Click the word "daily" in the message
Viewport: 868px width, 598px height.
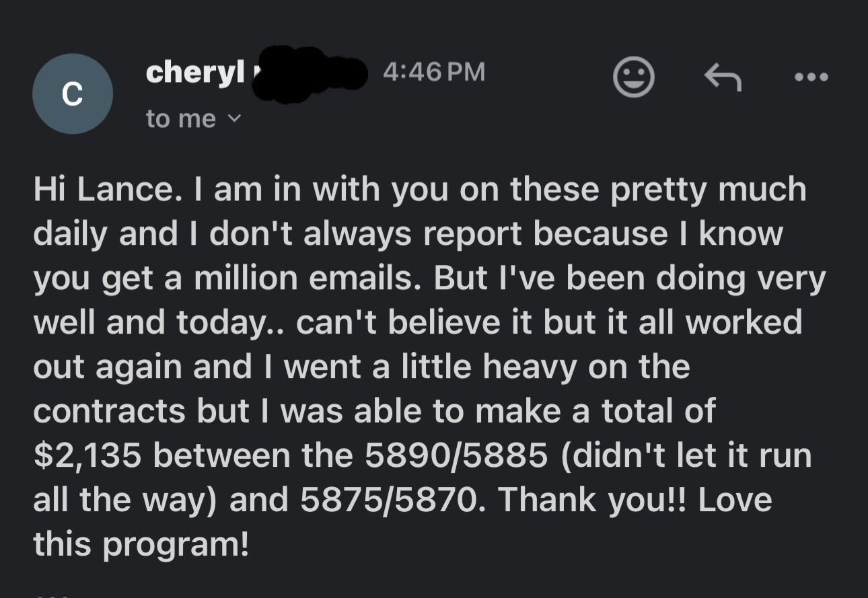[71, 234]
